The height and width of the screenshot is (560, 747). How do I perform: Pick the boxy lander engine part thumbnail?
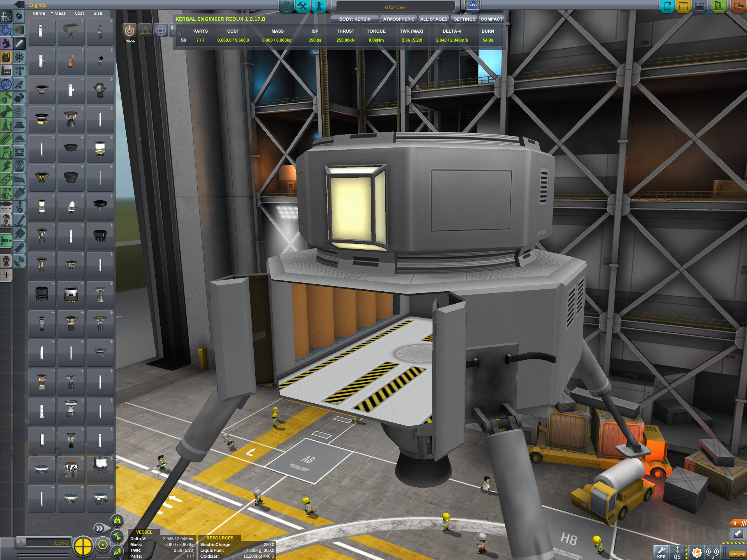coord(71,32)
